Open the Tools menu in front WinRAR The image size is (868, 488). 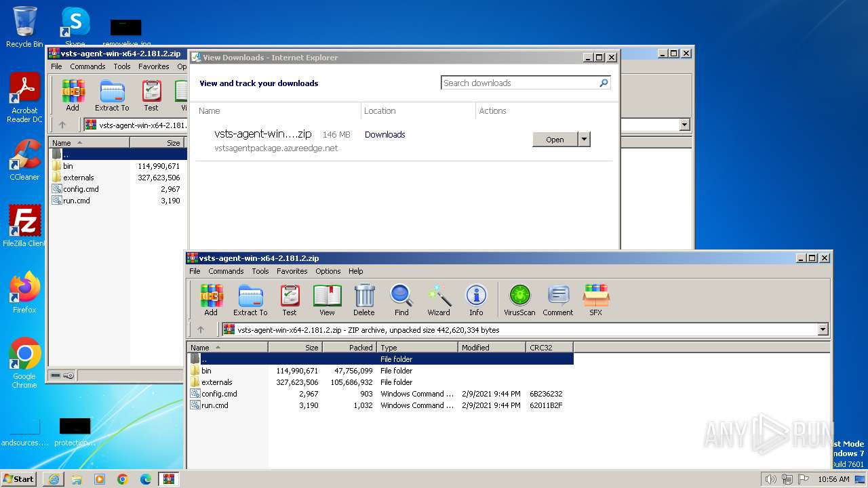pyautogui.click(x=260, y=271)
